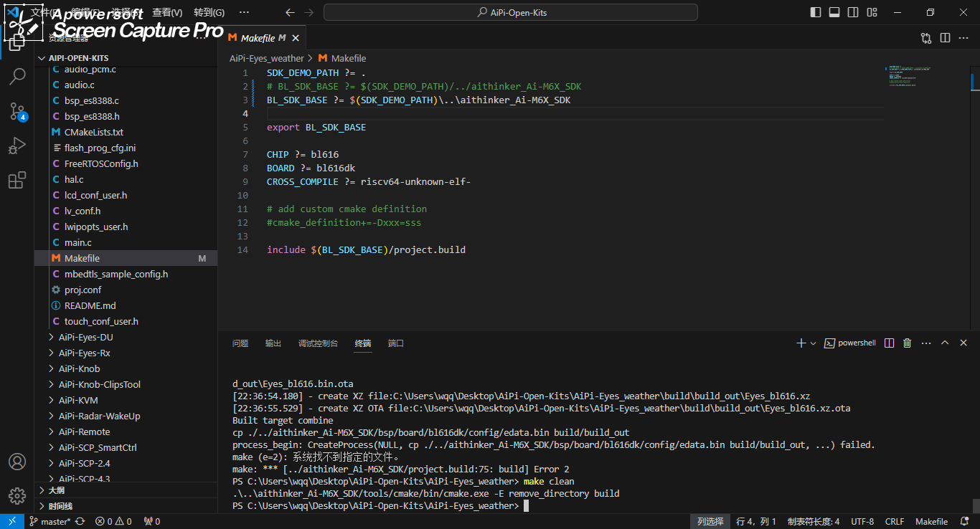Switch to the 终端 panel tab

point(363,343)
